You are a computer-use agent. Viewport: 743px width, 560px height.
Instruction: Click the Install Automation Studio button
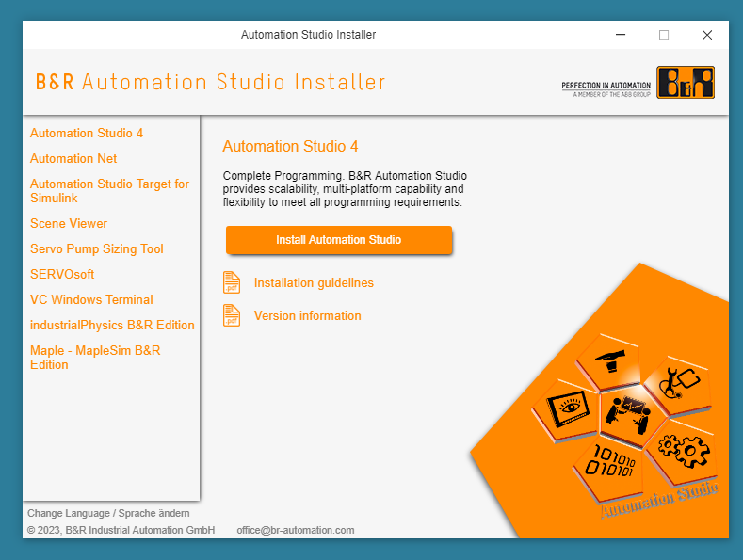click(339, 240)
